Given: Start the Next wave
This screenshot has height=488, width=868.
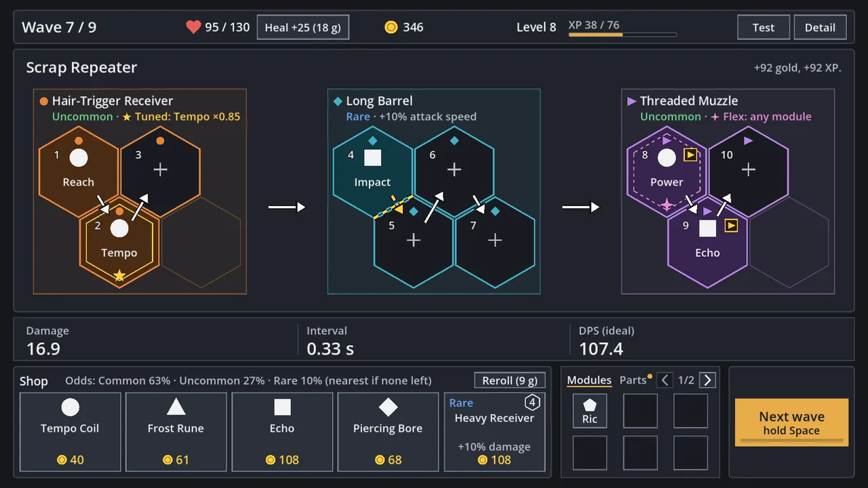Looking at the screenshot, I should click(791, 422).
